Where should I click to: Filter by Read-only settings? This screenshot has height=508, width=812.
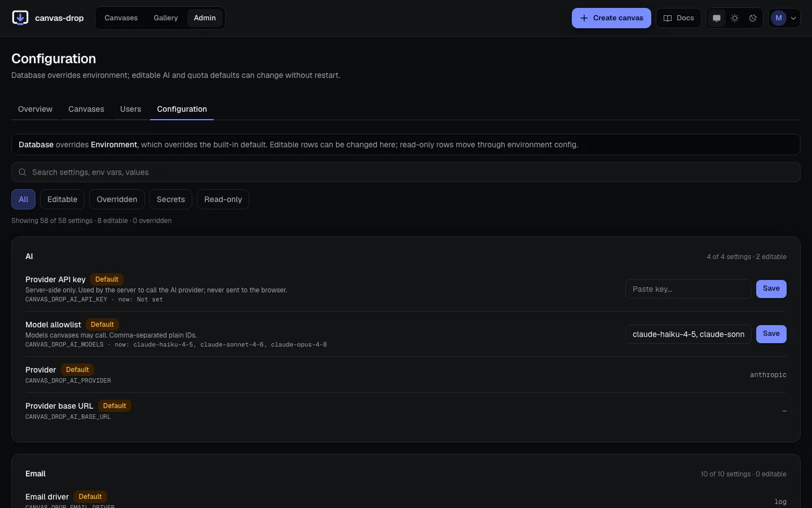pos(223,199)
